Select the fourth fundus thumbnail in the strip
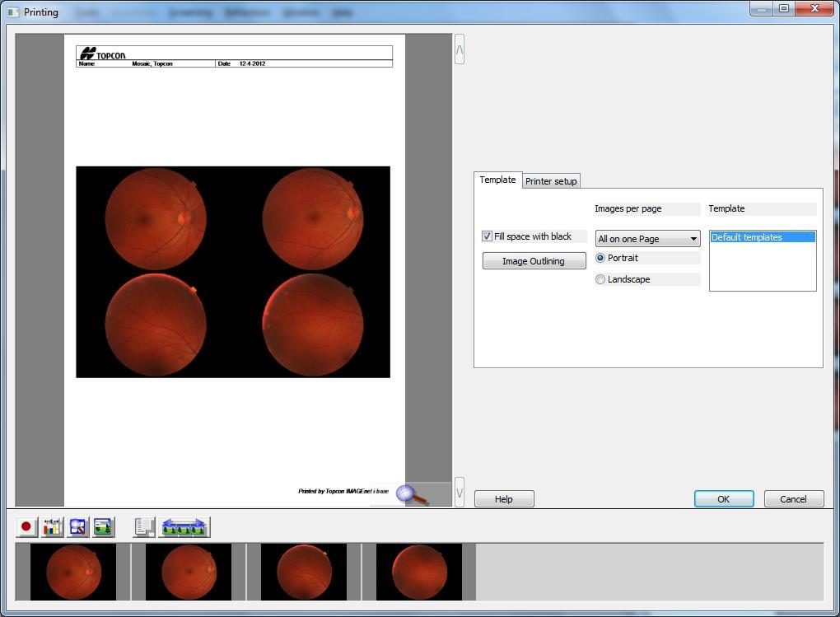The image size is (840, 617). coord(419,572)
